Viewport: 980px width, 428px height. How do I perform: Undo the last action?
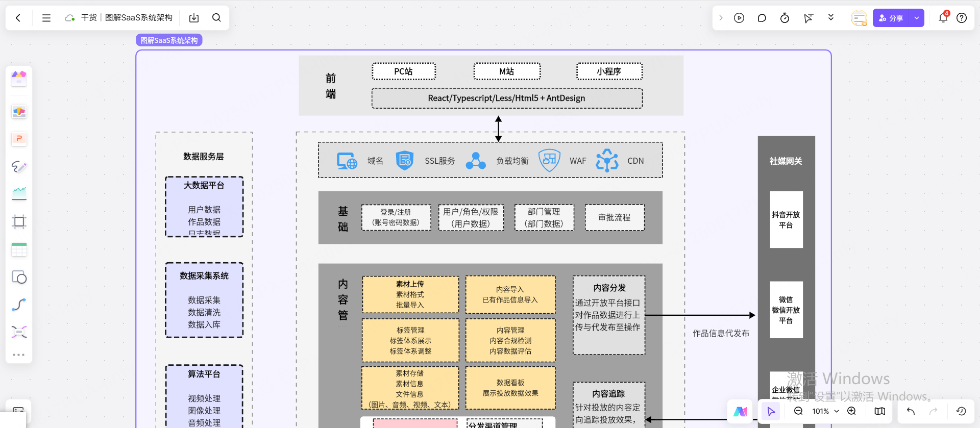pos(911,411)
